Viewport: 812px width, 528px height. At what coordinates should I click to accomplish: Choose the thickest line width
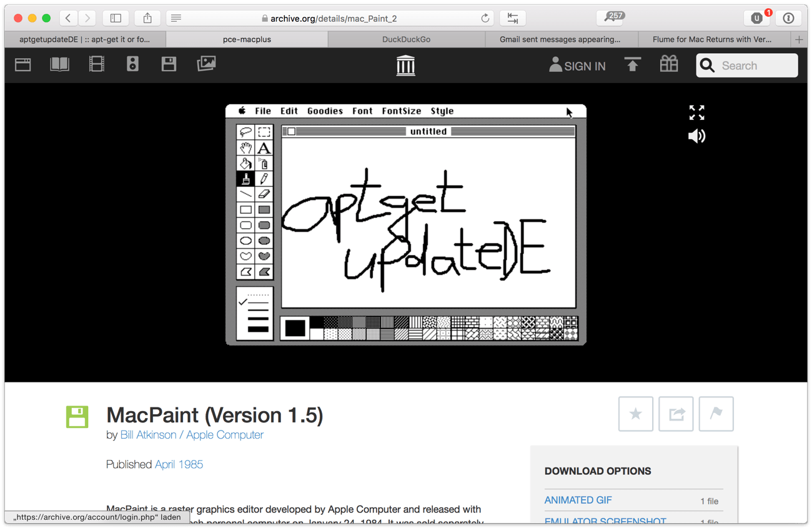258,329
